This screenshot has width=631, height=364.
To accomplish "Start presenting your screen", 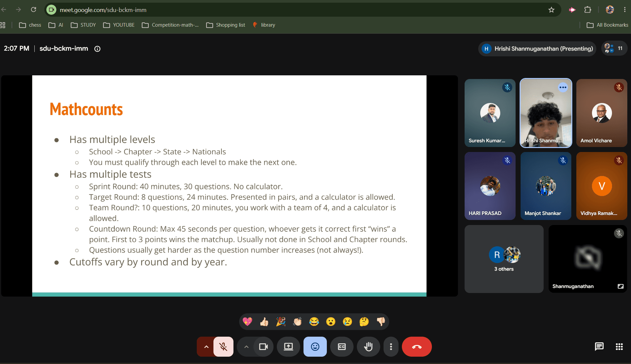I will point(288,347).
